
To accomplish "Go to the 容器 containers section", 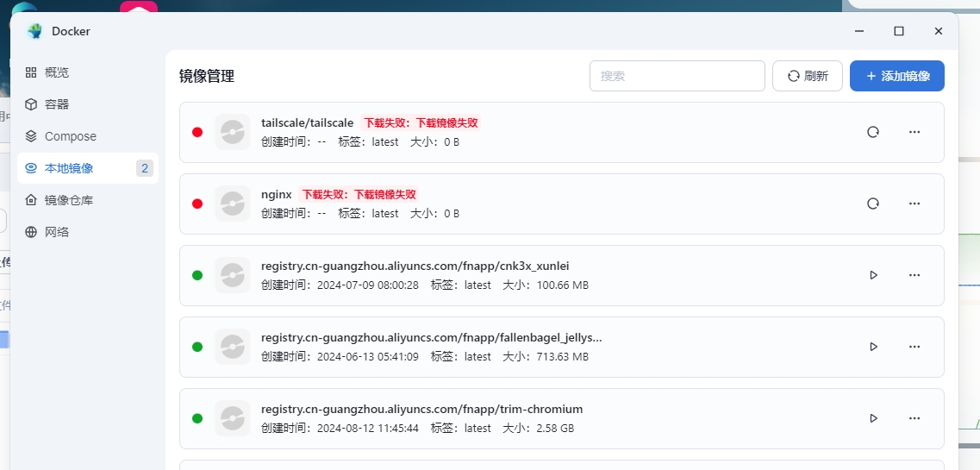I will pyautogui.click(x=88, y=104).
